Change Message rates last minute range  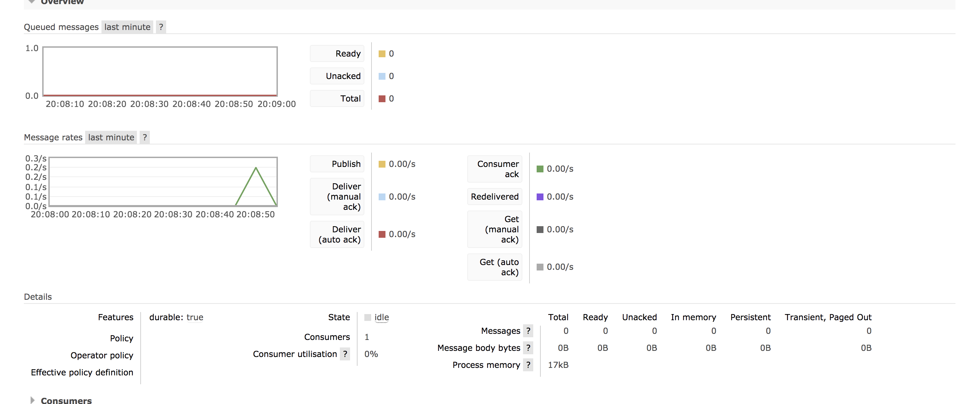point(111,137)
